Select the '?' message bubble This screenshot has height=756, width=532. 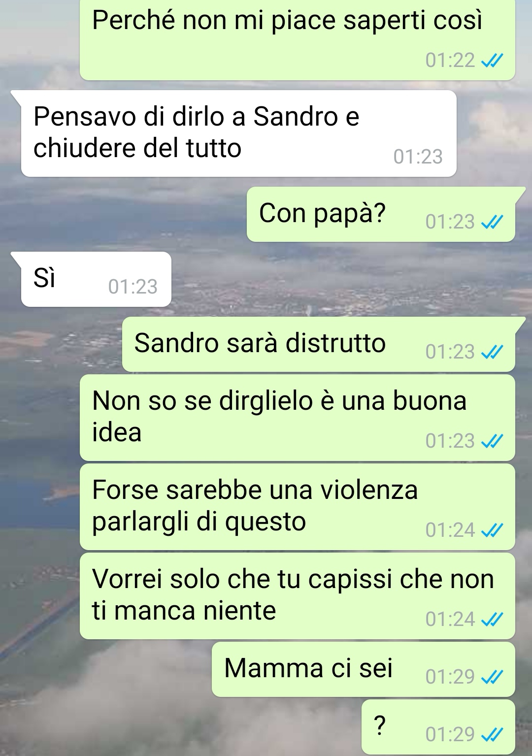(x=438, y=727)
